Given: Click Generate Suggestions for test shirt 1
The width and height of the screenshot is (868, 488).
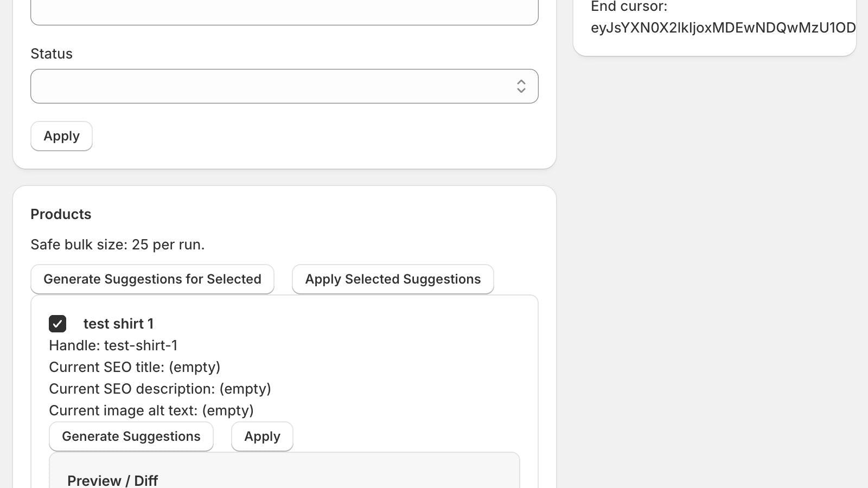Looking at the screenshot, I should pyautogui.click(x=131, y=436).
